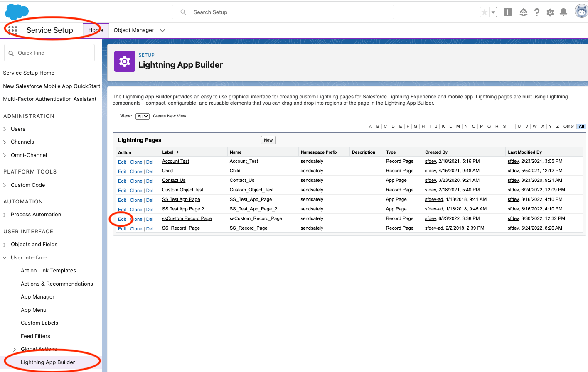Click the Create New View link
The height and width of the screenshot is (372, 588).
point(170,116)
